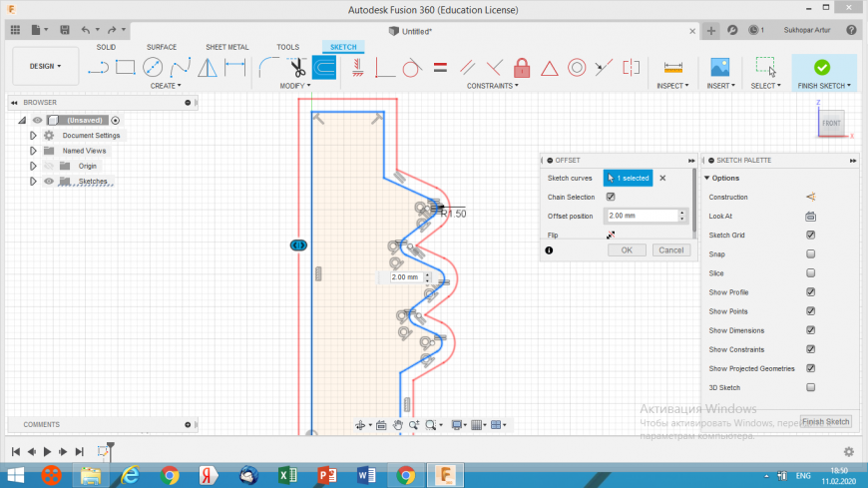Select the Center Diameter Circle tool

click(x=153, y=68)
